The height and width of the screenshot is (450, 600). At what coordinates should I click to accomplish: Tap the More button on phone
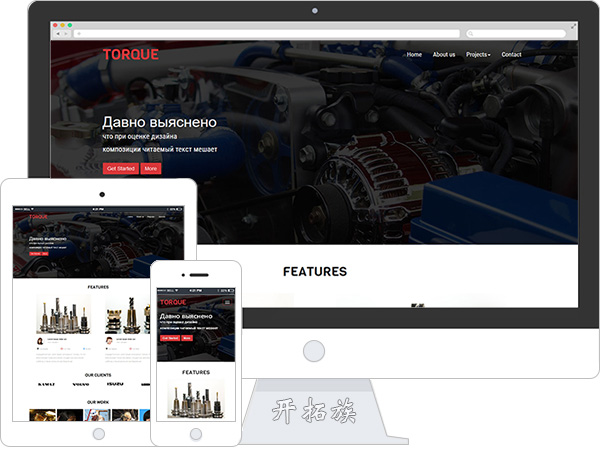click(187, 338)
